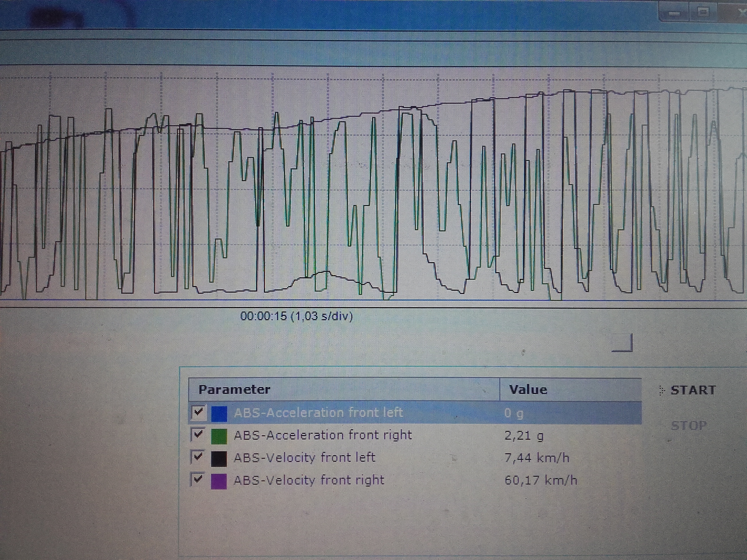Select the ABS-Velocity front right row
This screenshot has width=747, height=560.
(309, 480)
